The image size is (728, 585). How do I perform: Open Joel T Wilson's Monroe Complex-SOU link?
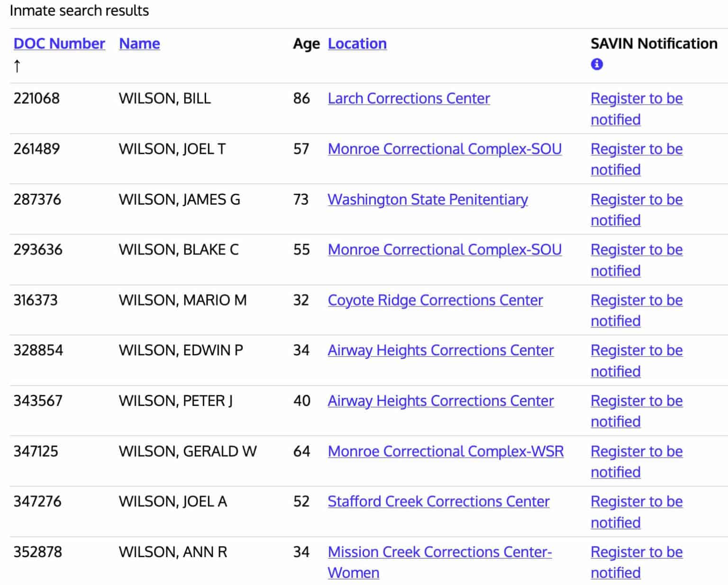point(445,149)
